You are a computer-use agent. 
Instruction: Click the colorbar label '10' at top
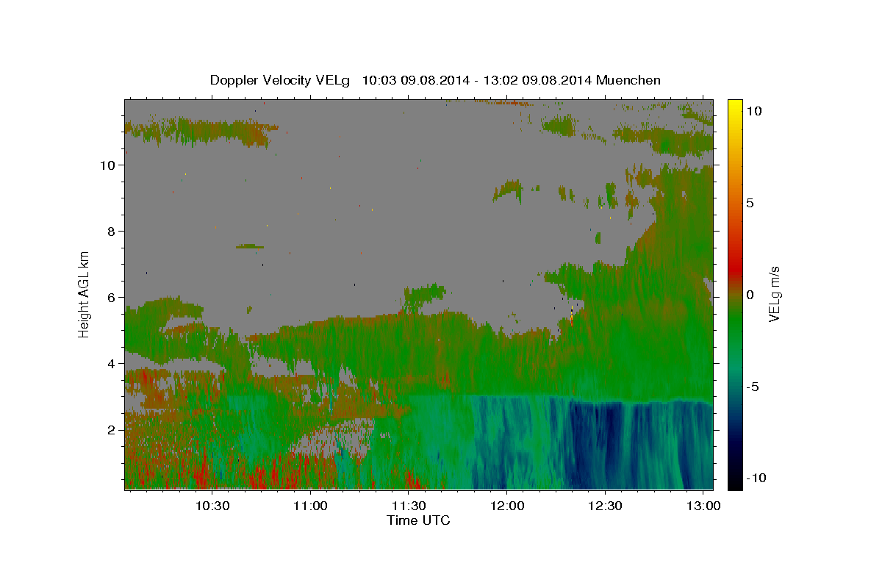click(753, 110)
